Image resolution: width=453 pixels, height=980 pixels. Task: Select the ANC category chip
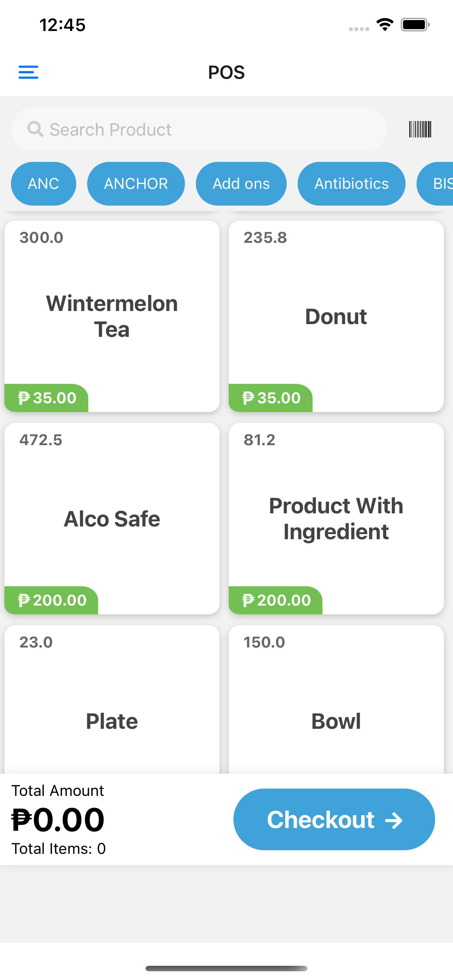click(43, 184)
